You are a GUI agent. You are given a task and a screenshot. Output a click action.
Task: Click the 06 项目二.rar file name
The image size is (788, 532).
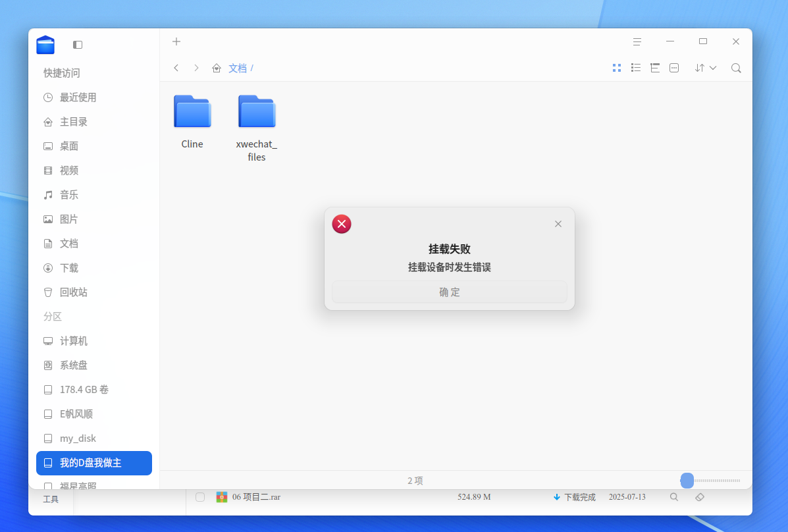[256, 497]
